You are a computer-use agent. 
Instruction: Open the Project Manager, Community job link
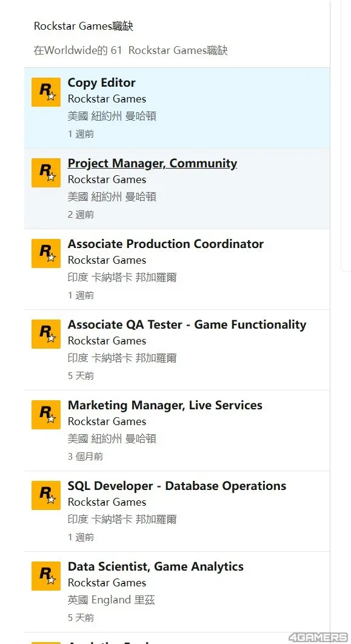pyautogui.click(x=152, y=164)
